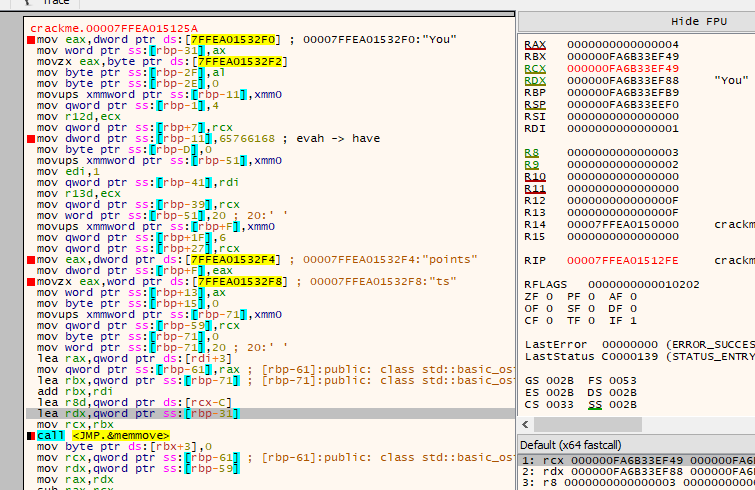
Task: Select the R9 register value
Action: coord(623,165)
